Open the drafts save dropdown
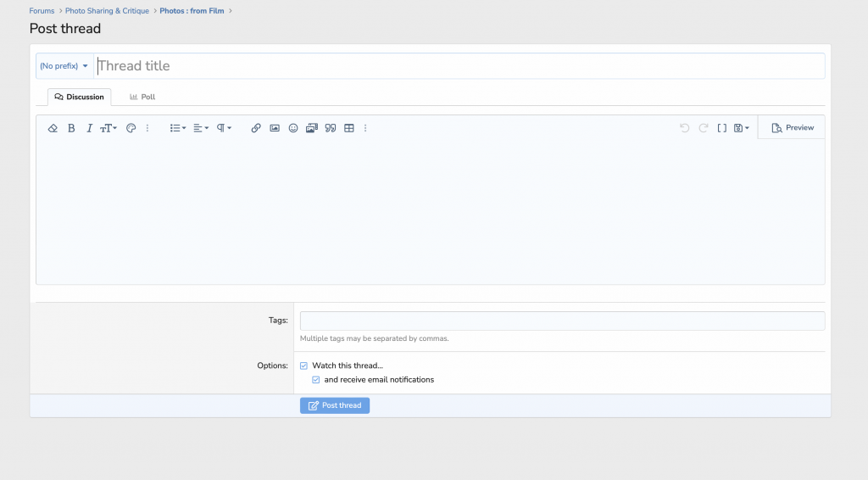Image resolution: width=868 pixels, height=480 pixels. coord(741,128)
